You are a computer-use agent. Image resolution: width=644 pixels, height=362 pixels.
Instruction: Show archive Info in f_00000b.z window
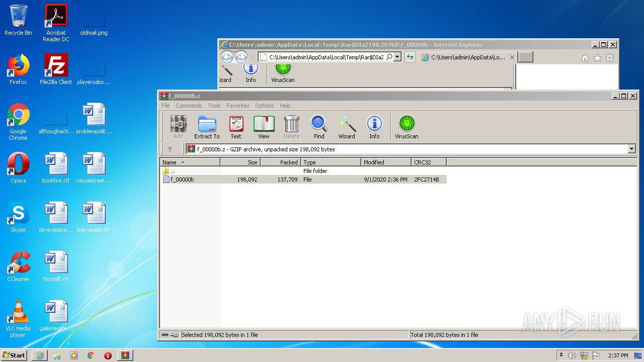coord(374,127)
